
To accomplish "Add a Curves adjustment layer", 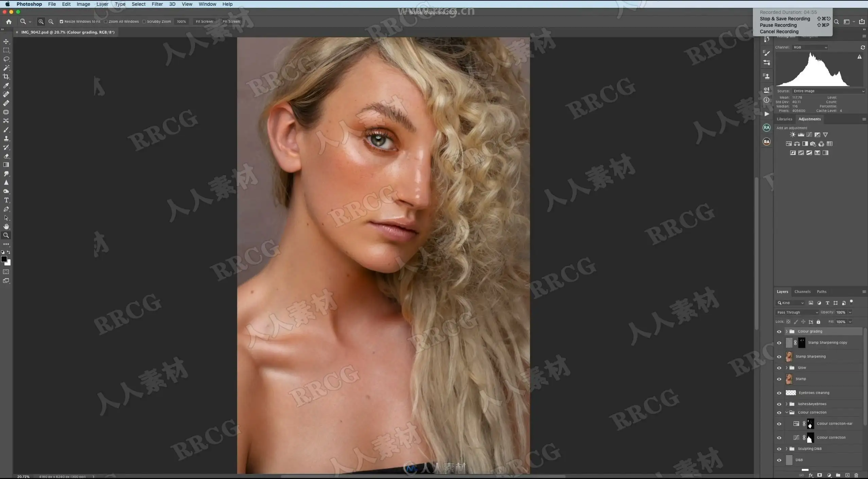I will click(x=809, y=135).
